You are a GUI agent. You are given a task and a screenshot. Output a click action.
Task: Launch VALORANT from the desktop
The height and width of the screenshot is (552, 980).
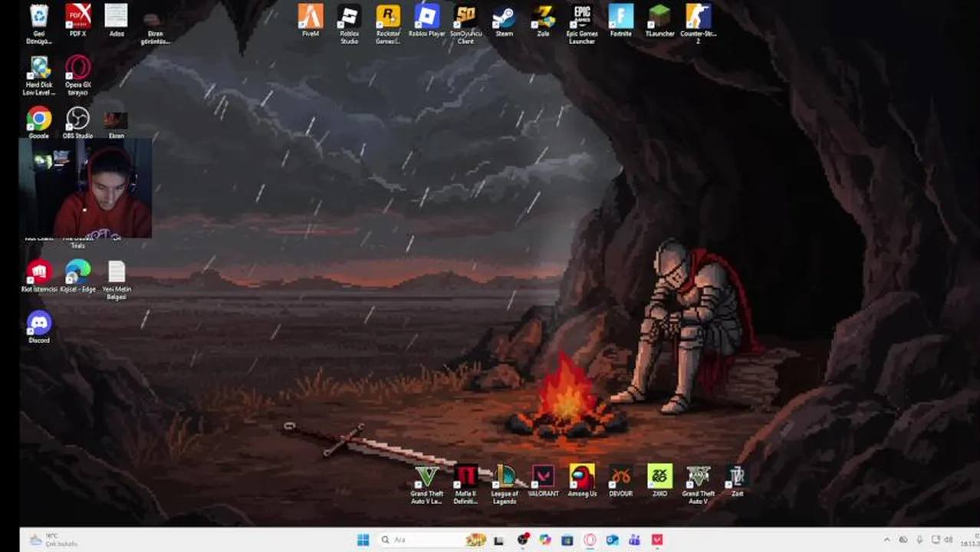click(x=543, y=481)
